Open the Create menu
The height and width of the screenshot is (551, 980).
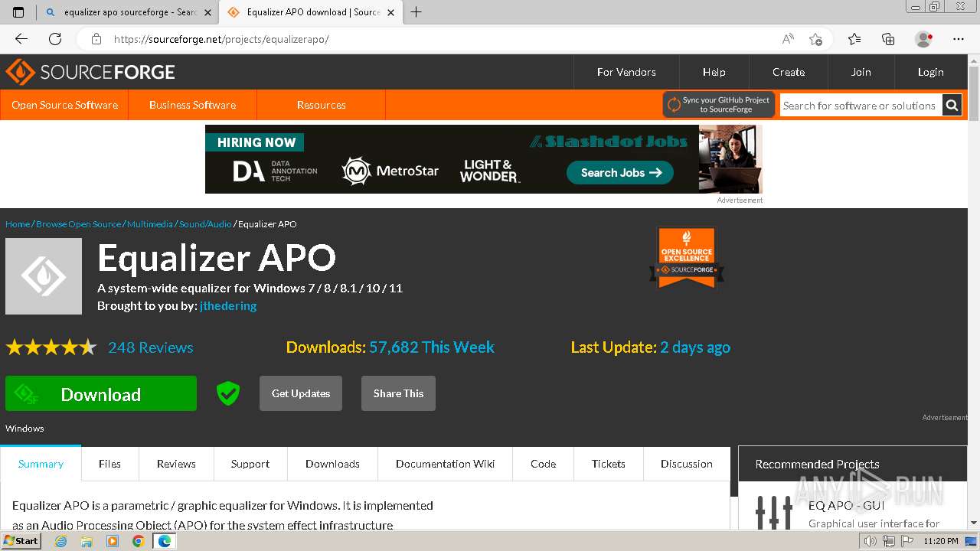coord(789,72)
